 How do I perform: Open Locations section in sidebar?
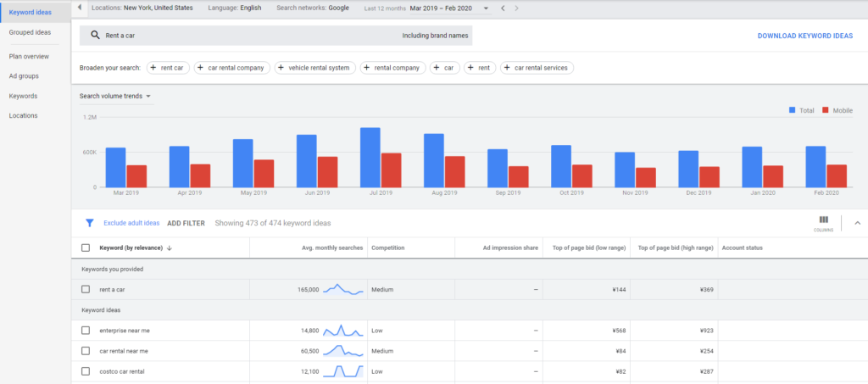coord(23,115)
